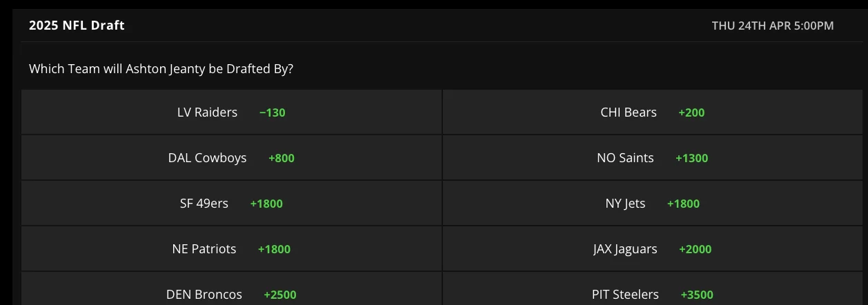Tap the +800 odds number
The image size is (868, 305).
282,158
